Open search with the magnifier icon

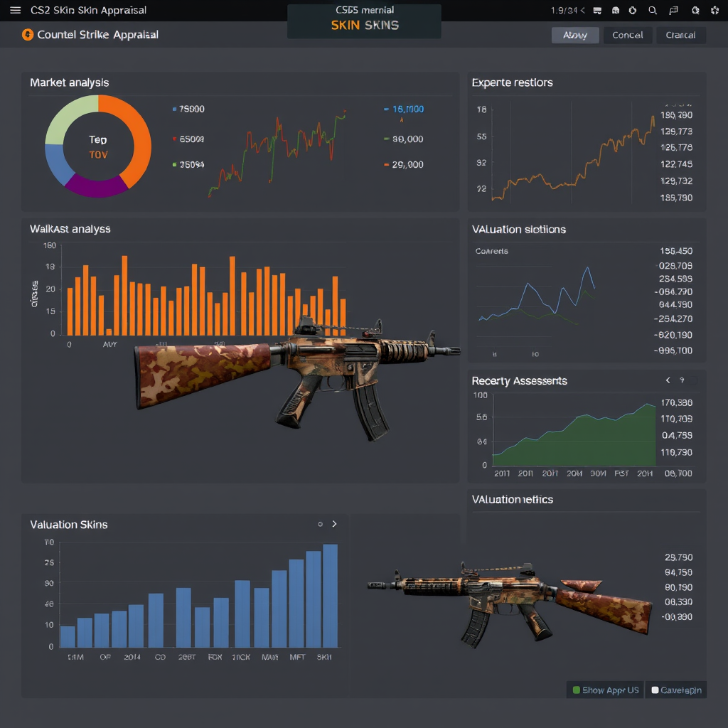[x=653, y=10]
